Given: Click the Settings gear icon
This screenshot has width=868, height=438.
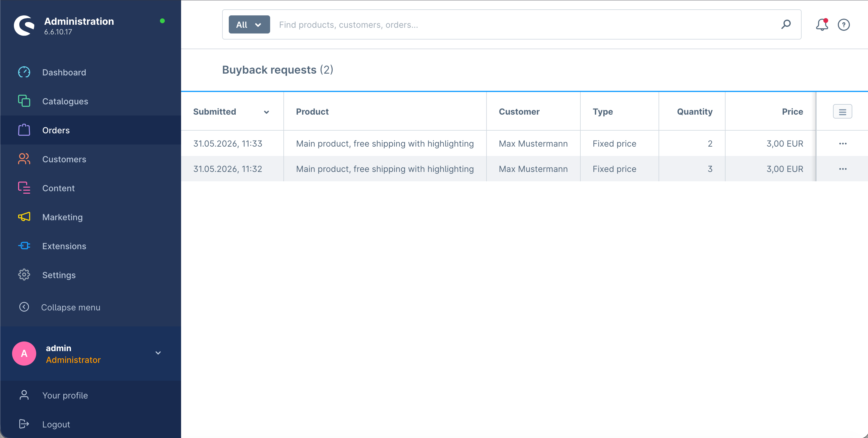Looking at the screenshot, I should point(24,275).
